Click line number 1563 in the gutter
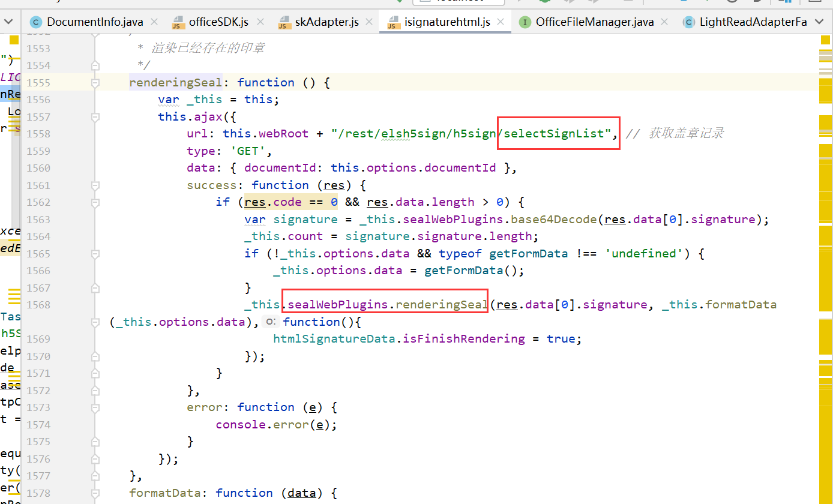This screenshot has height=504, width=833. tap(38, 219)
